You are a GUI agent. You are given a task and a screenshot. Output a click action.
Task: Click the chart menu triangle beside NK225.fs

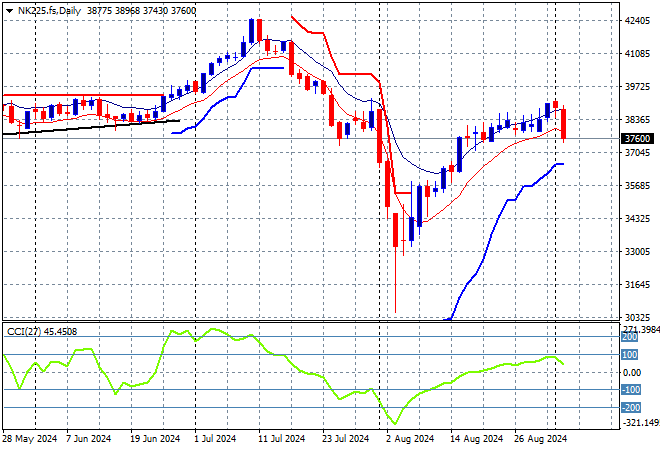tap(9, 9)
